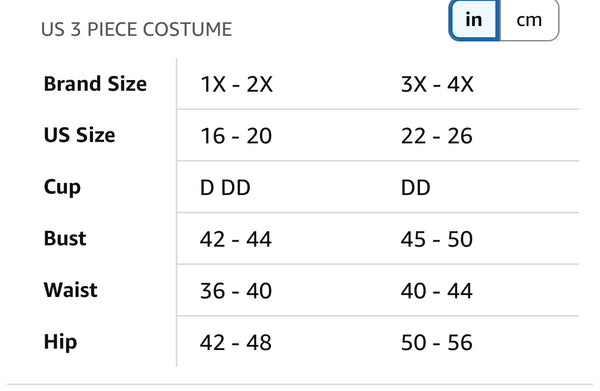Select the D DD cup cell
The image size is (600, 391).
tap(225, 188)
